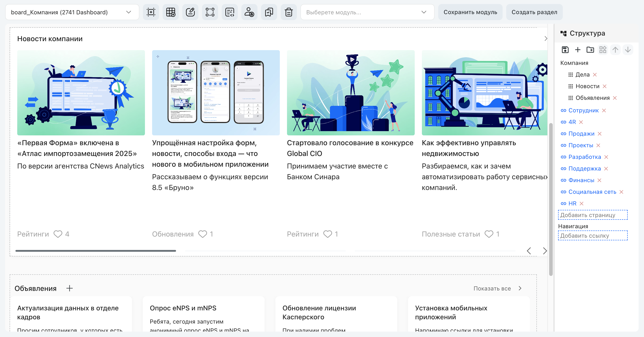Open the mobile phones news thumbnail
The image size is (644, 337).
[216, 93]
